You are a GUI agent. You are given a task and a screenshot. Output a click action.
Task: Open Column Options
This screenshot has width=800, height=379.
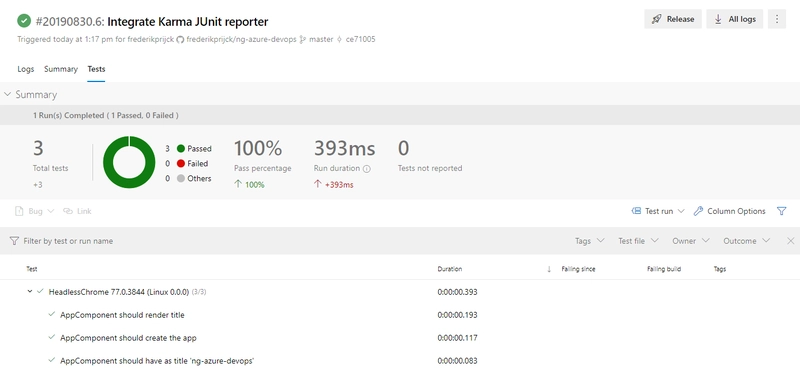click(729, 211)
